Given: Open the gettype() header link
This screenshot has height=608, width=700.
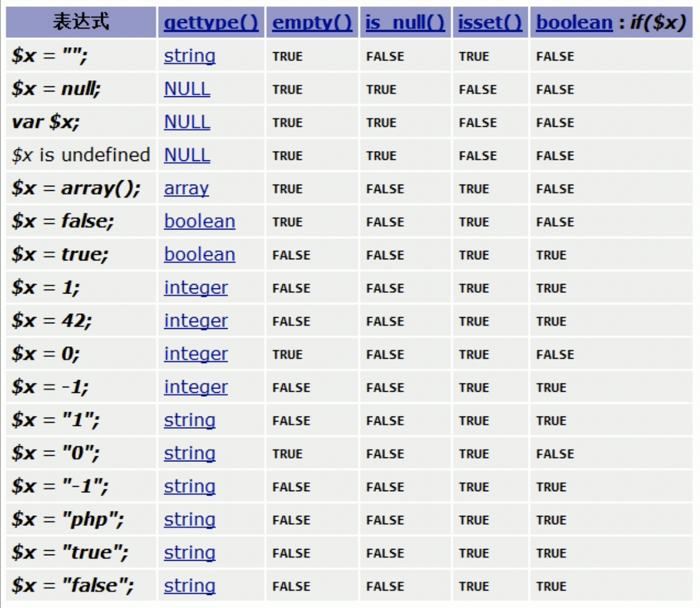Looking at the screenshot, I should pyautogui.click(x=211, y=23).
